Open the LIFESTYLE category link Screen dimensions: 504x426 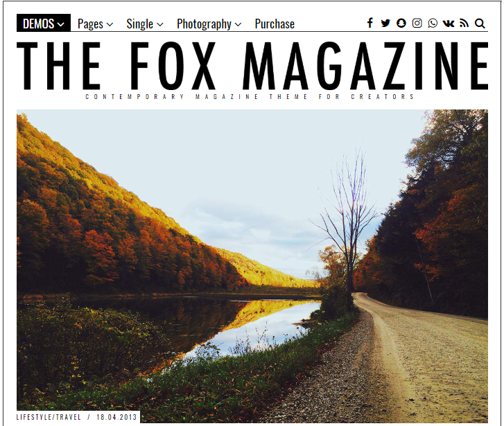pos(35,417)
